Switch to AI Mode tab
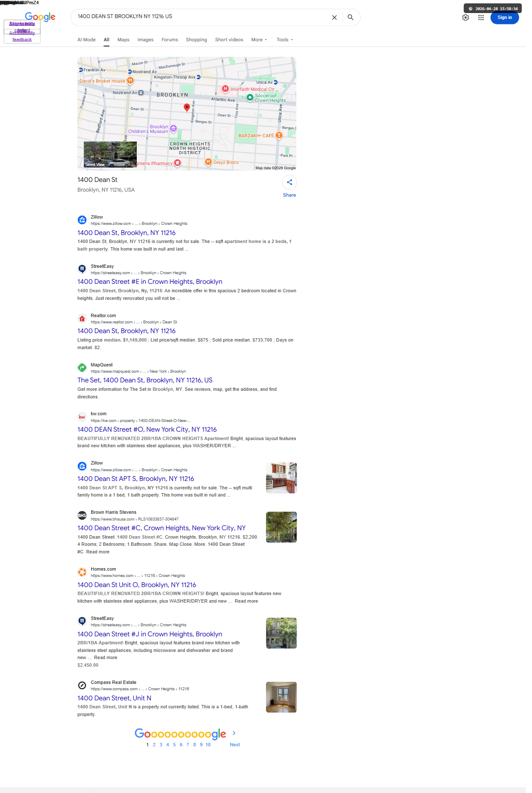 click(x=86, y=40)
